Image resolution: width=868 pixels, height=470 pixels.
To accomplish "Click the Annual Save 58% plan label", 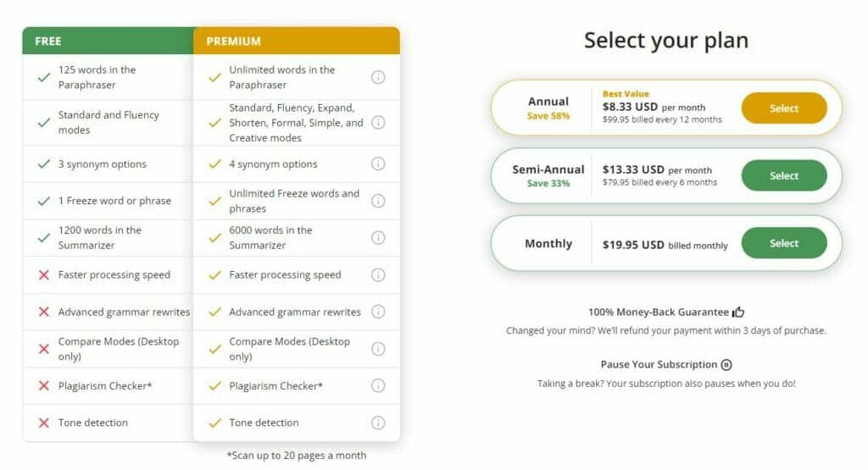I will [x=548, y=108].
